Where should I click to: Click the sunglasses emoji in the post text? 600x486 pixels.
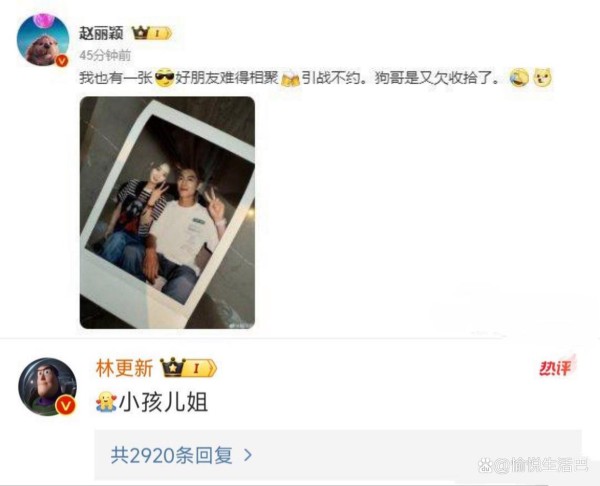tap(165, 78)
